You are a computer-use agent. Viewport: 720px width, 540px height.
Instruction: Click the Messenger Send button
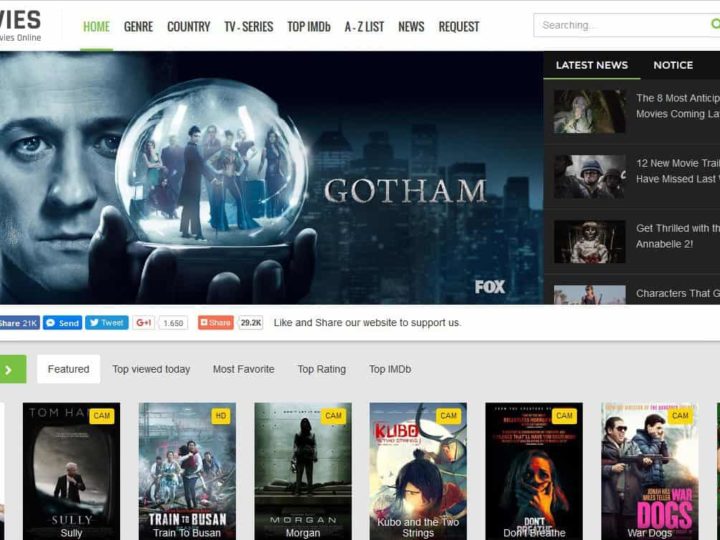point(62,323)
